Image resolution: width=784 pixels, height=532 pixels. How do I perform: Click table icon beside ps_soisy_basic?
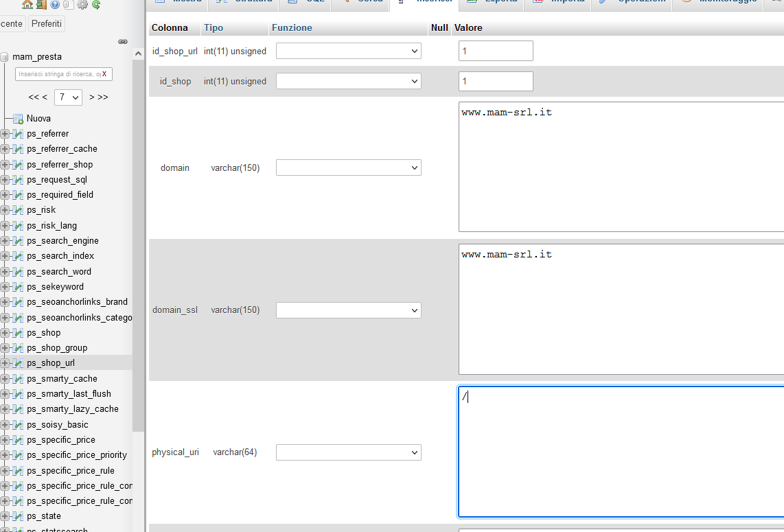point(18,424)
